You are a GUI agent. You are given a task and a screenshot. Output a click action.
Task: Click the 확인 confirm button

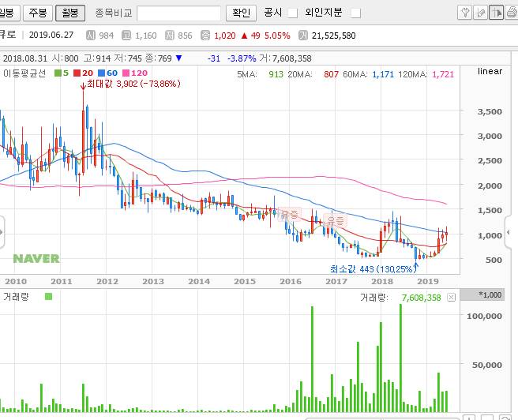tap(241, 13)
